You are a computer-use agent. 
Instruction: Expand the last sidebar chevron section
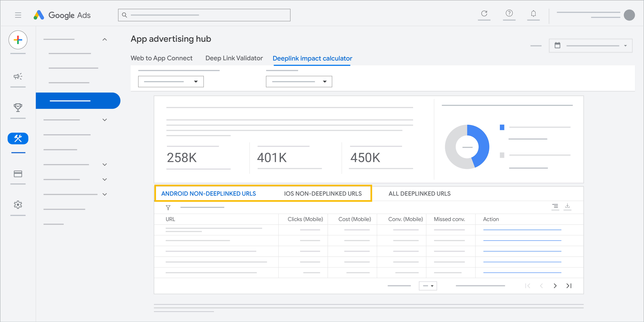coord(105,194)
